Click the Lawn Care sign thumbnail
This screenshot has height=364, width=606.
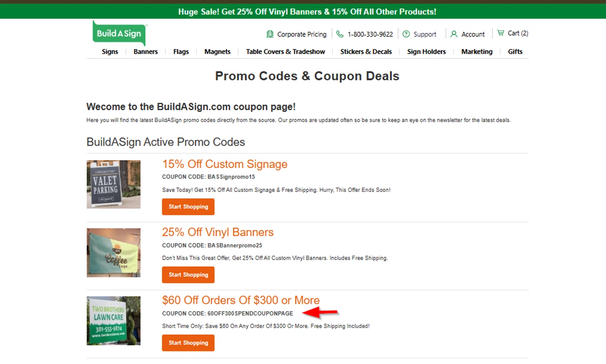114,321
